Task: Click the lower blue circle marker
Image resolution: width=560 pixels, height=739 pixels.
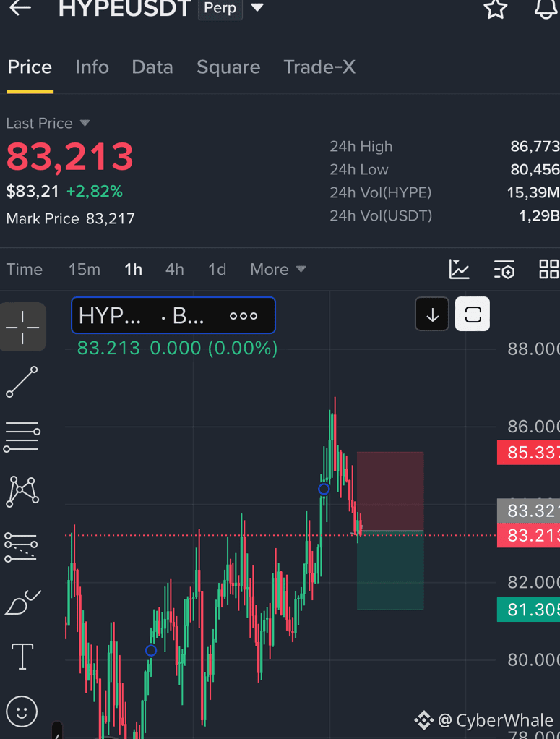Action: [x=151, y=650]
